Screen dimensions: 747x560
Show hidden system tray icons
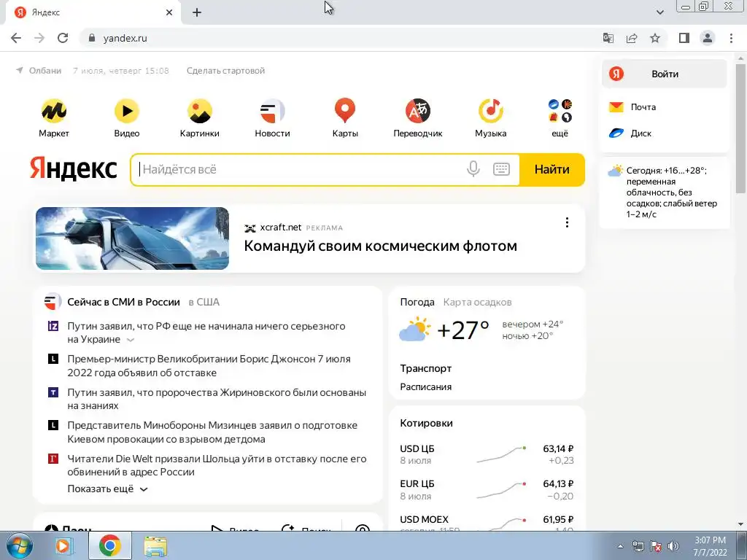click(x=620, y=546)
